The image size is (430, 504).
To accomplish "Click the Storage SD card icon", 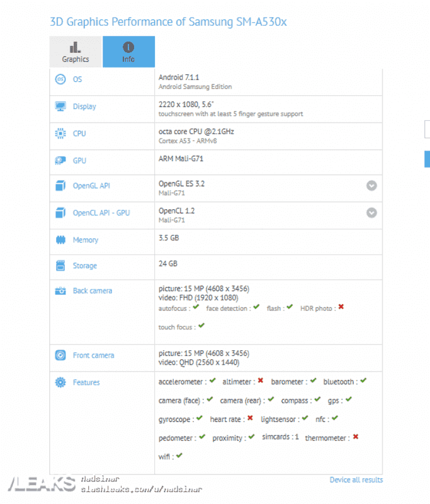I will coord(60,266).
